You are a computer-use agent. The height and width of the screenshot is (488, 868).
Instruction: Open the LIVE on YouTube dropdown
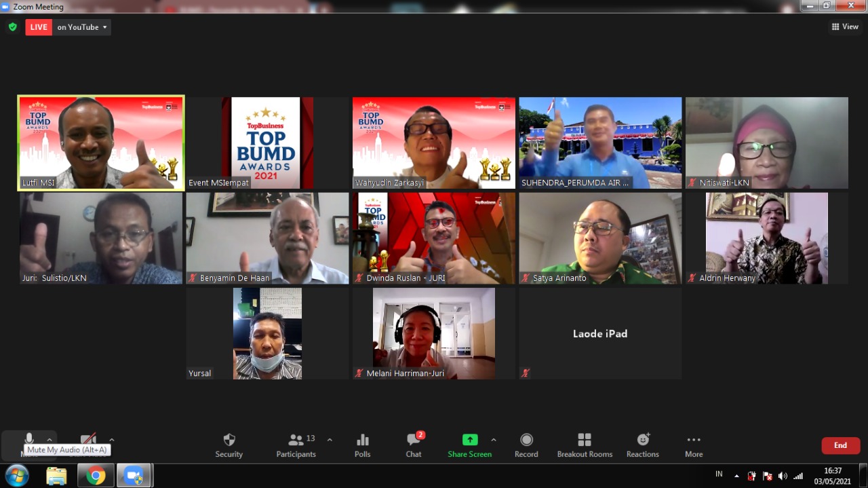point(68,27)
